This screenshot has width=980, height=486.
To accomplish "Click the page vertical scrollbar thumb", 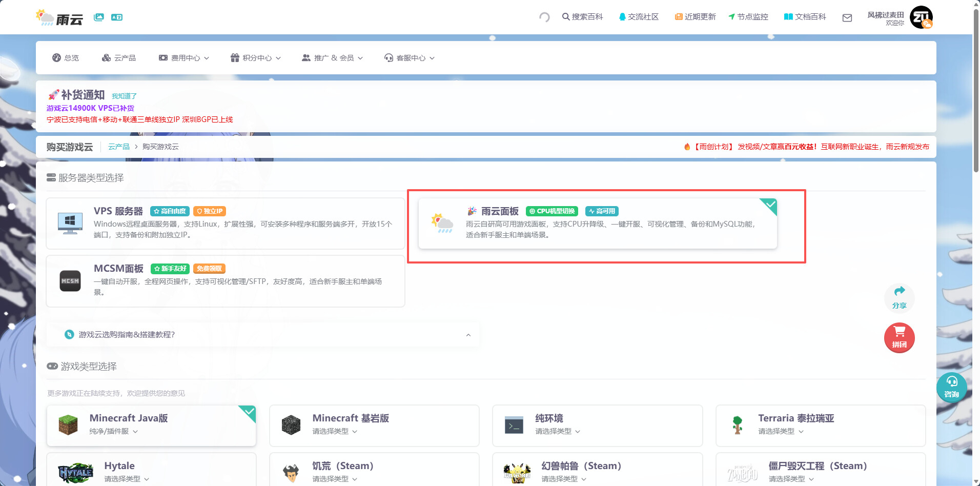I will pos(976,87).
